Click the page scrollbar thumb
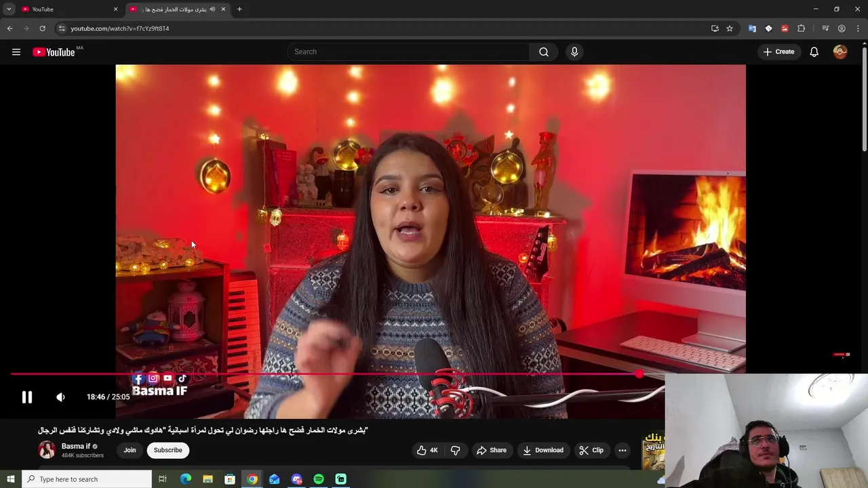 point(864,100)
